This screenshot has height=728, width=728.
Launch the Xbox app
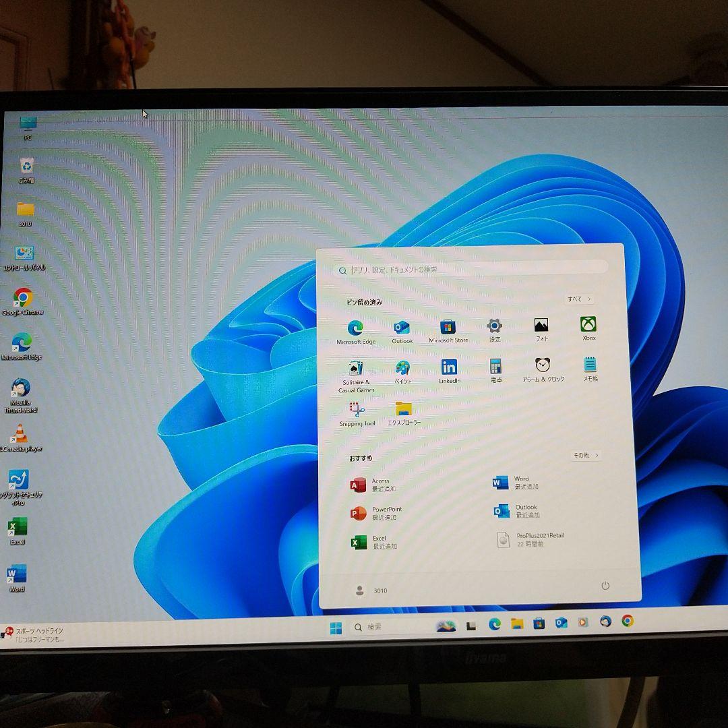587,326
